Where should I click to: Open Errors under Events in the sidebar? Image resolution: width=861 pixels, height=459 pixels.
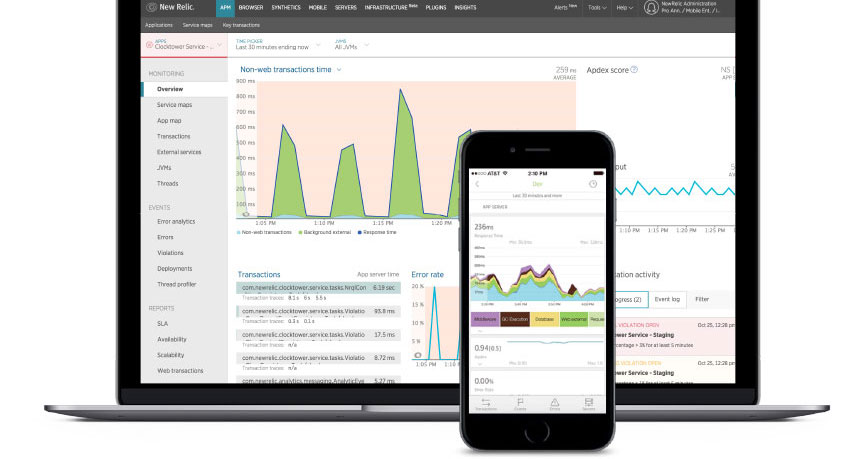click(x=165, y=238)
